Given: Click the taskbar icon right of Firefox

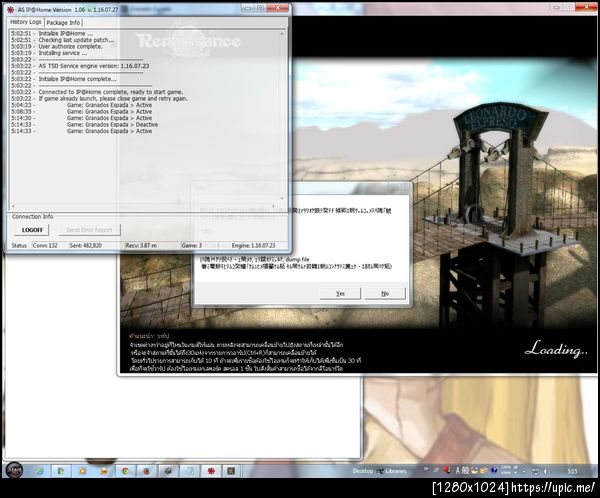Looking at the screenshot, I should (168, 471).
